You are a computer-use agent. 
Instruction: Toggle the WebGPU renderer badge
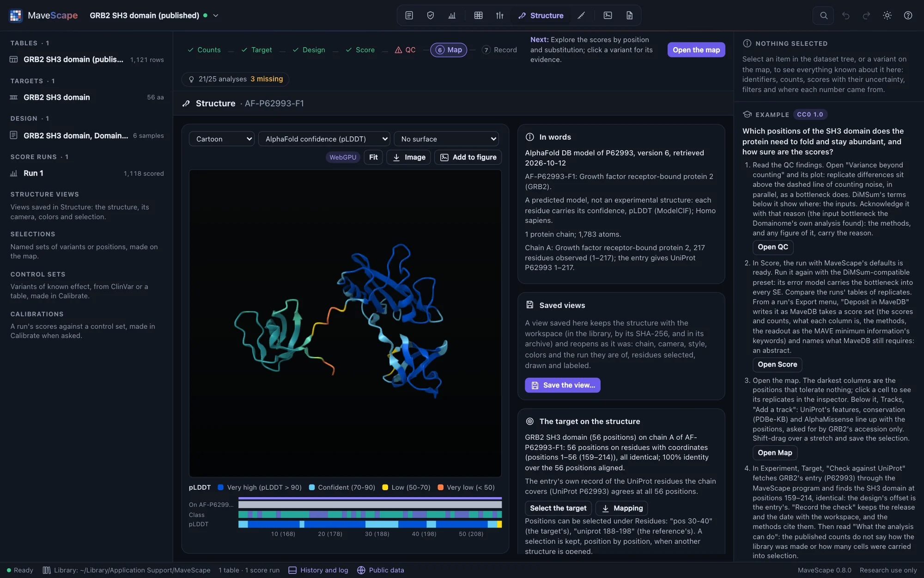(343, 157)
